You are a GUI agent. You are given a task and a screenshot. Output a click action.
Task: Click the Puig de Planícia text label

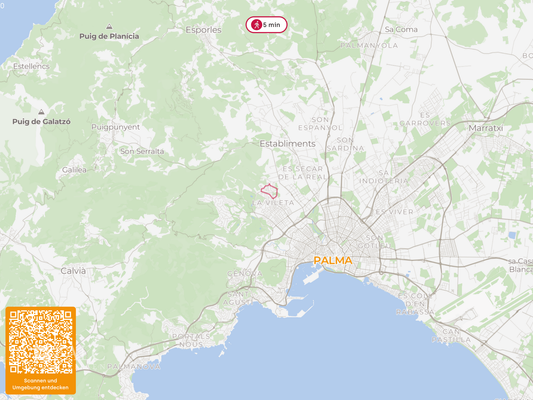tap(109, 36)
